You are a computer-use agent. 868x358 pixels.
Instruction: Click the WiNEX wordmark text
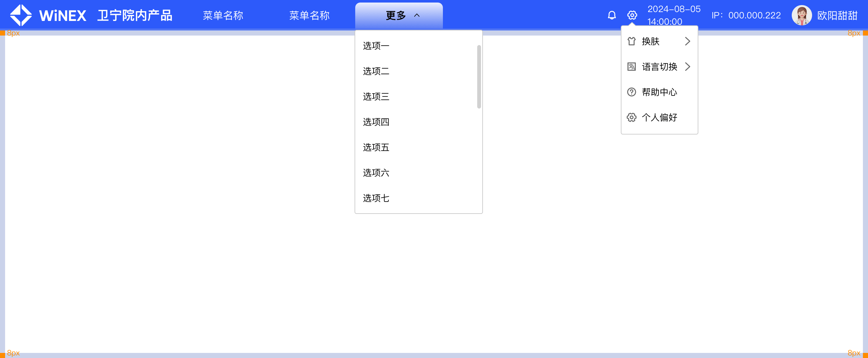63,16
